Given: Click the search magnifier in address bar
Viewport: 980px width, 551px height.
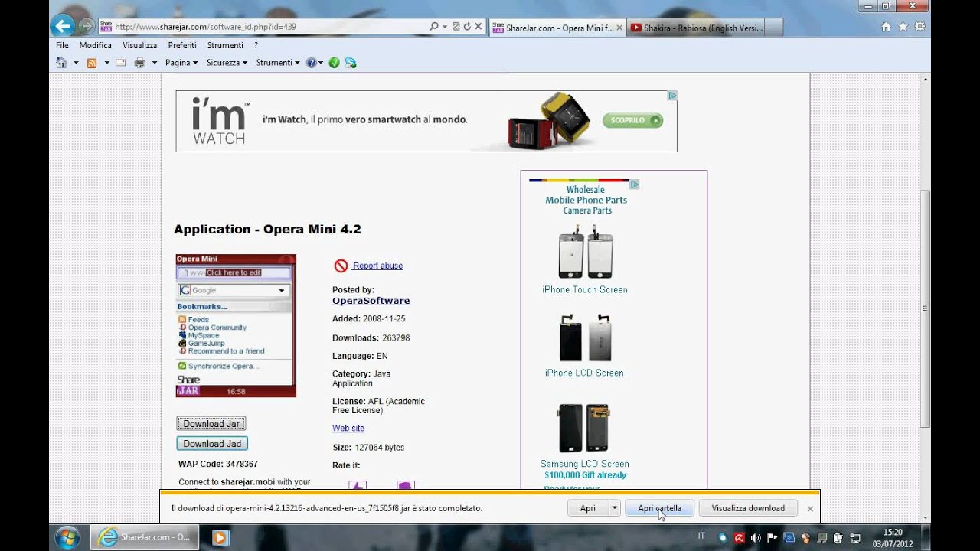Looking at the screenshot, I should click(434, 26).
